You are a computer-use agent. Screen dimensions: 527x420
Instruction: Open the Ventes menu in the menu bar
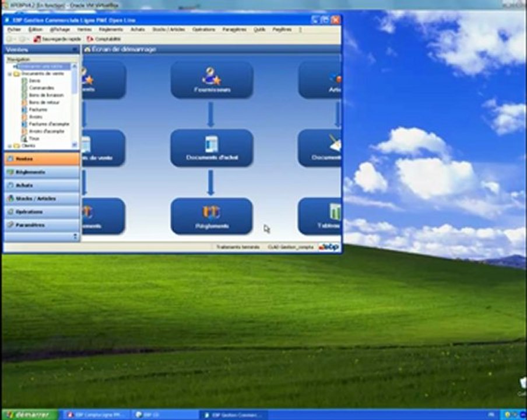click(x=84, y=30)
